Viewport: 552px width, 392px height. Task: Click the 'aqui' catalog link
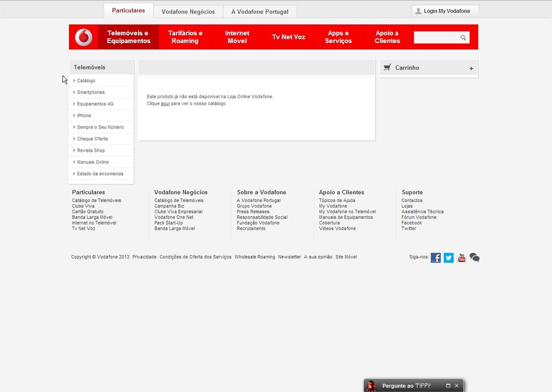(165, 103)
